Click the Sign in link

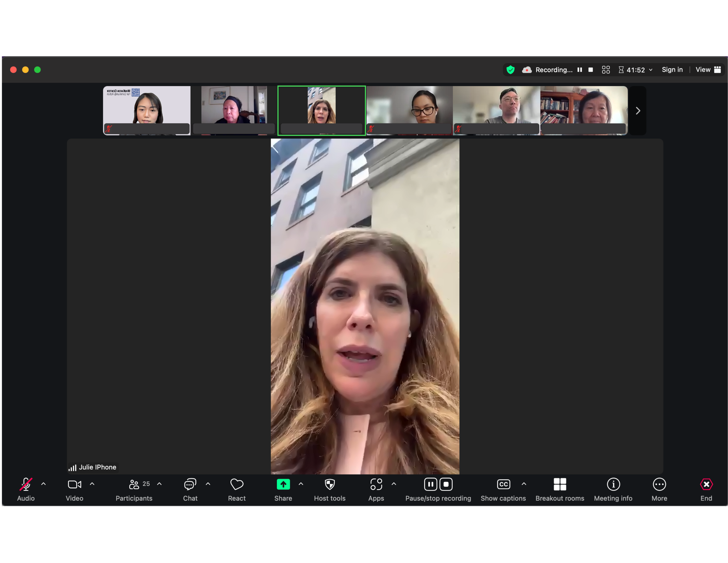point(672,70)
